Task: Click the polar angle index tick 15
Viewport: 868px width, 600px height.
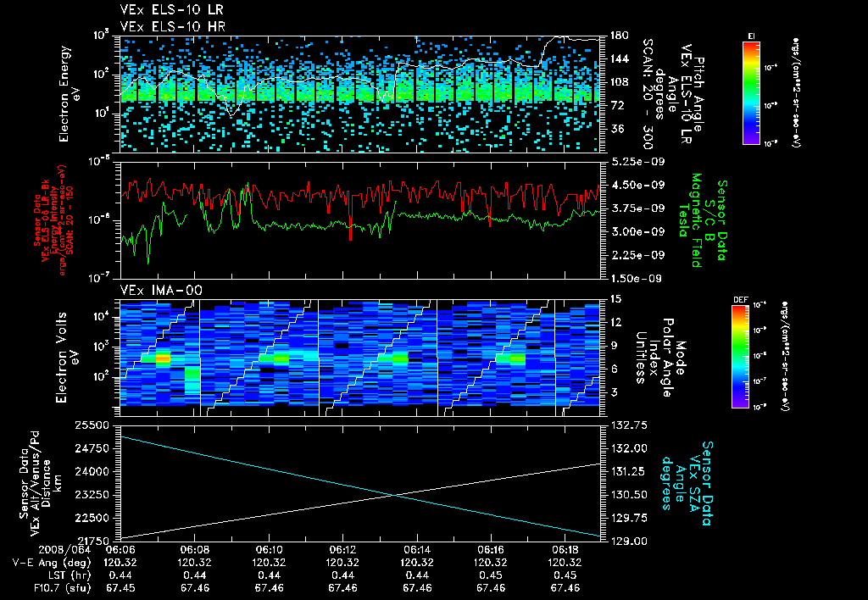Action: (x=615, y=299)
